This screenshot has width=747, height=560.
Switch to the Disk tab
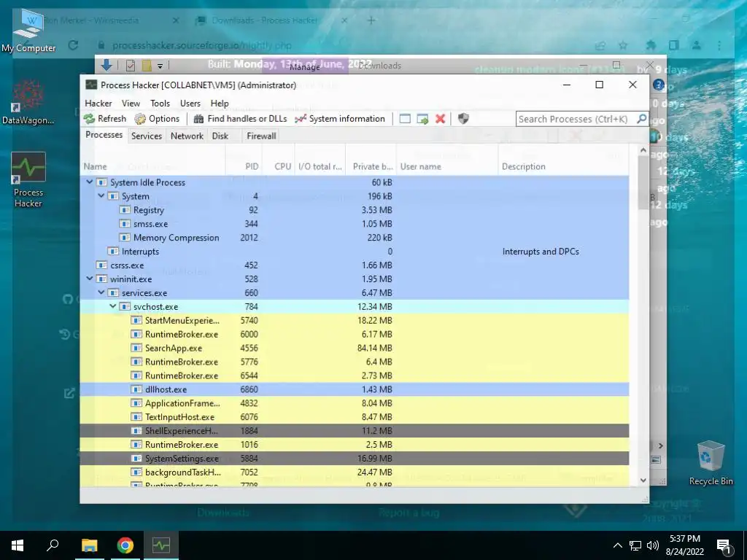(220, 136)
